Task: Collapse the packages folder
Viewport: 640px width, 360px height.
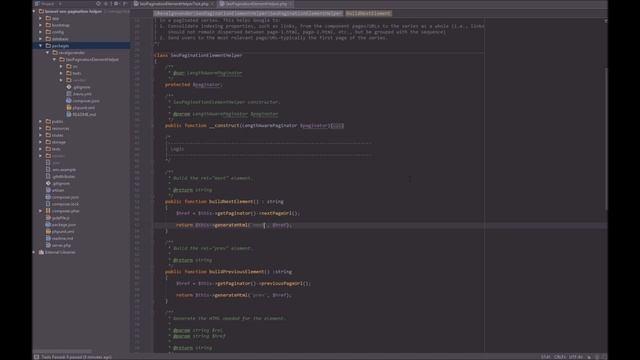Action: tap(40, 46)
